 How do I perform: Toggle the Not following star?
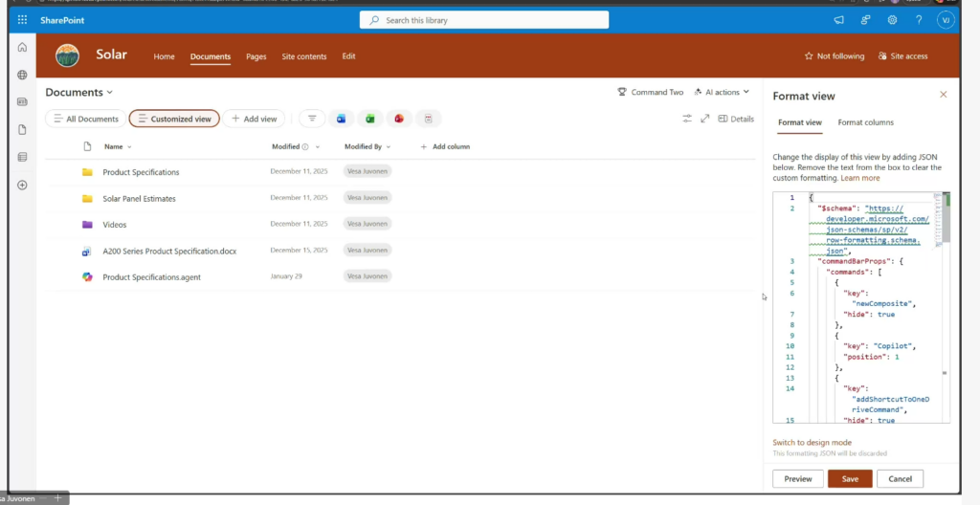coord(834,56)
